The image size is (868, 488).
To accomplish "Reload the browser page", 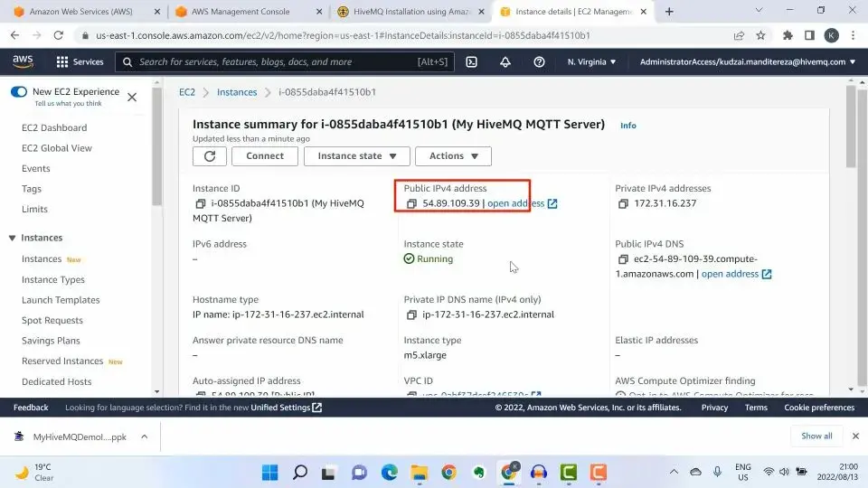I will click(58, 35).
